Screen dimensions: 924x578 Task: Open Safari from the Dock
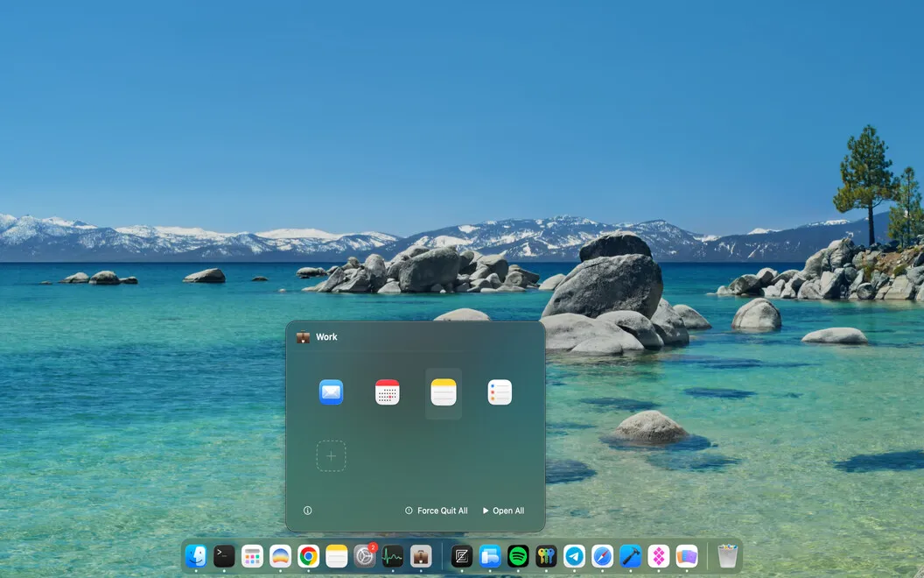pos(602,556)
